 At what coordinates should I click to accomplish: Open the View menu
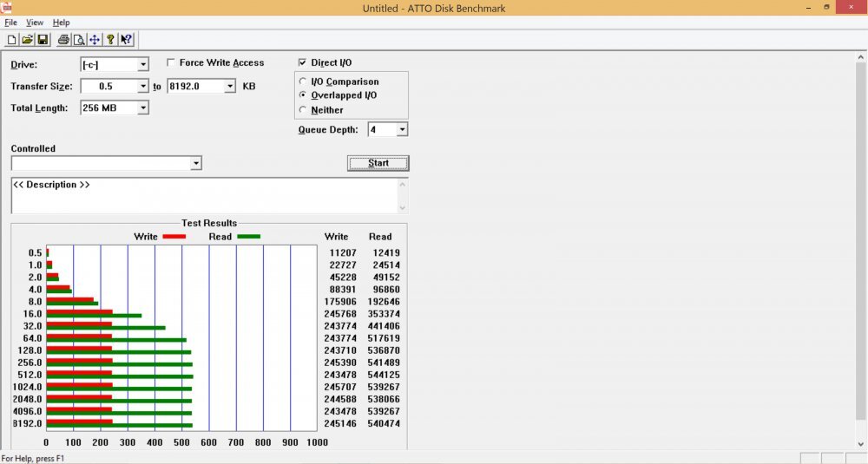pos(35,23)
